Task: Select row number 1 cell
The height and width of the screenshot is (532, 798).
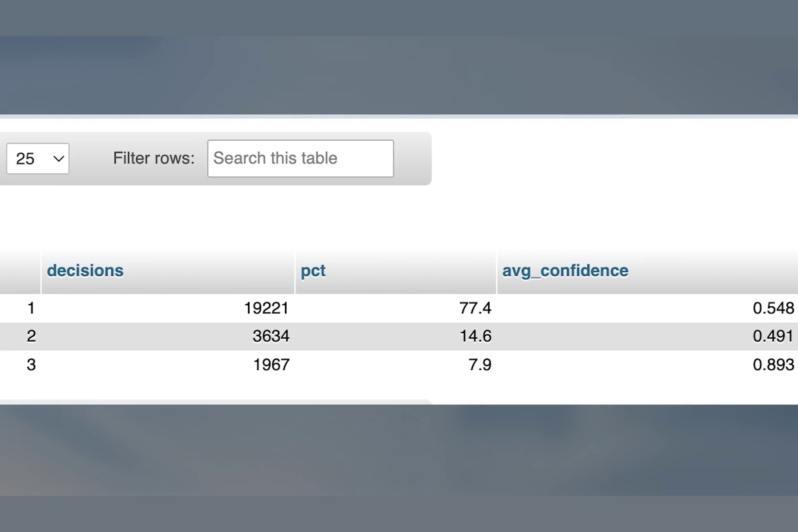Action: (x=31, y=308)
